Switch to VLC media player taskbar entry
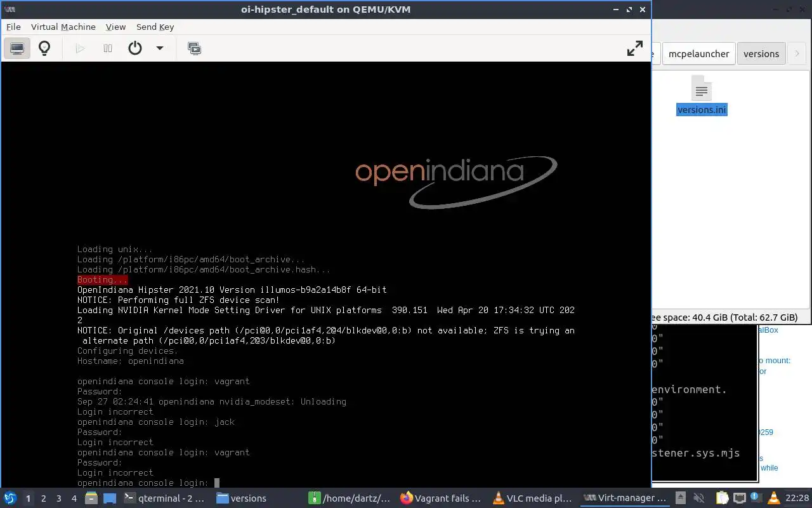The height and width of the screenshot is (508, 812). tap(534, 498)
